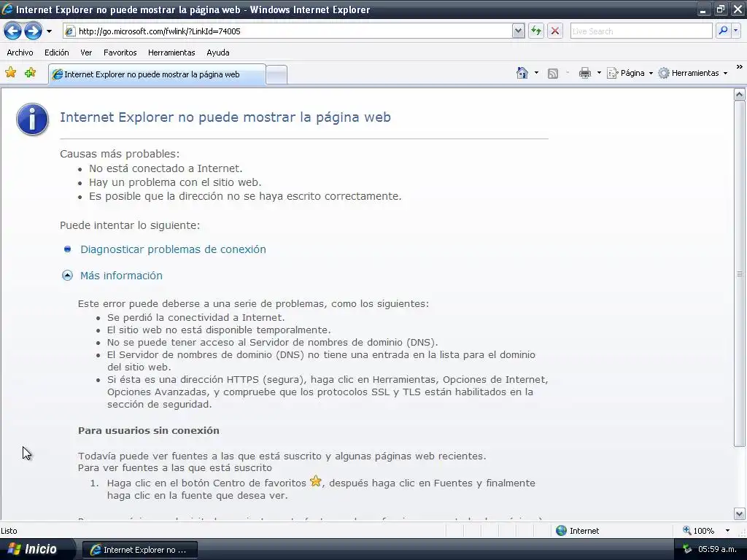This screenshot has height=560, width=747.
Task: Add to Favorites with star-plus icon
Action: pos(31,73)
